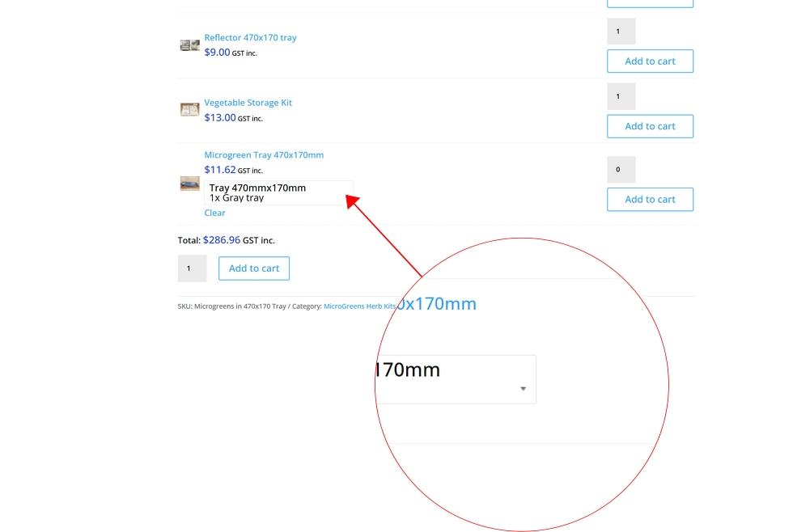Add Microgreen Tray 470x170mm to cart
810x532 pixels.
click(650, 200)
